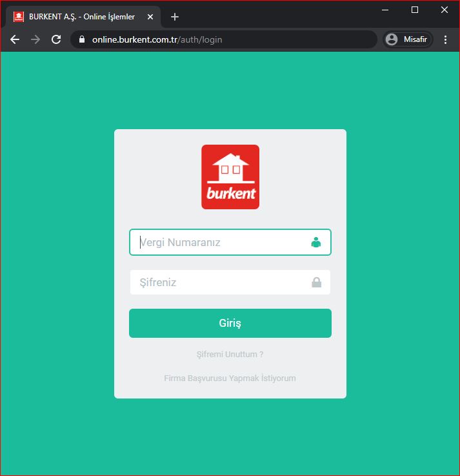
Task: Click the red burkent house logo
Action: point(230,177)
